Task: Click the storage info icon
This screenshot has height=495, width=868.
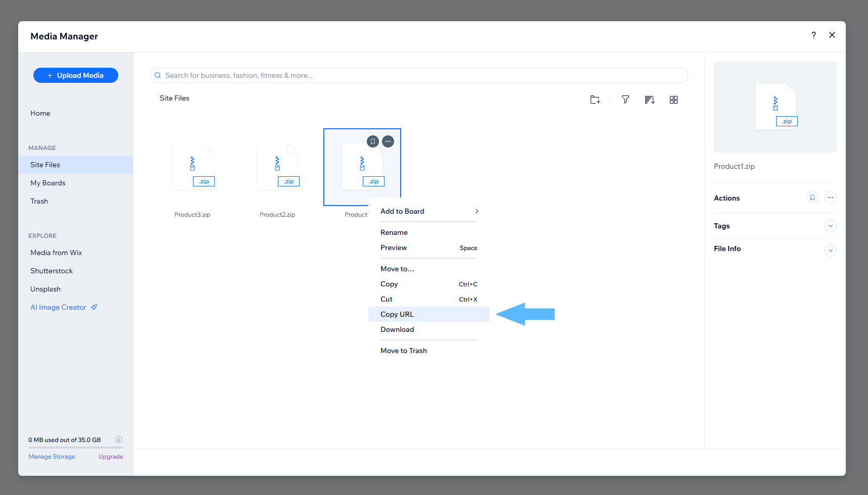Action: 119,439
